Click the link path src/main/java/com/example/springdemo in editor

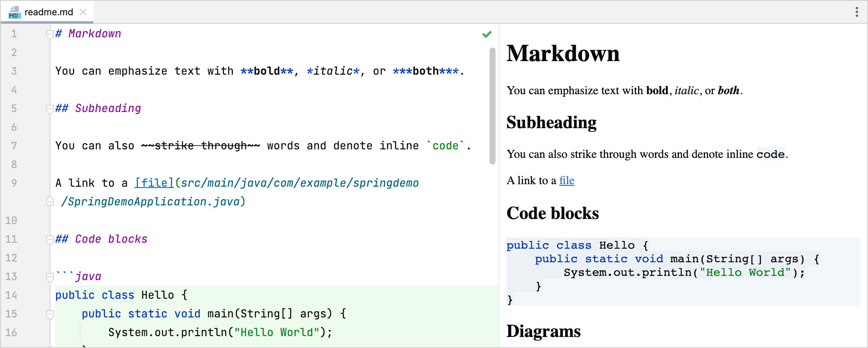pyautogui.click(x=300, y=183)
